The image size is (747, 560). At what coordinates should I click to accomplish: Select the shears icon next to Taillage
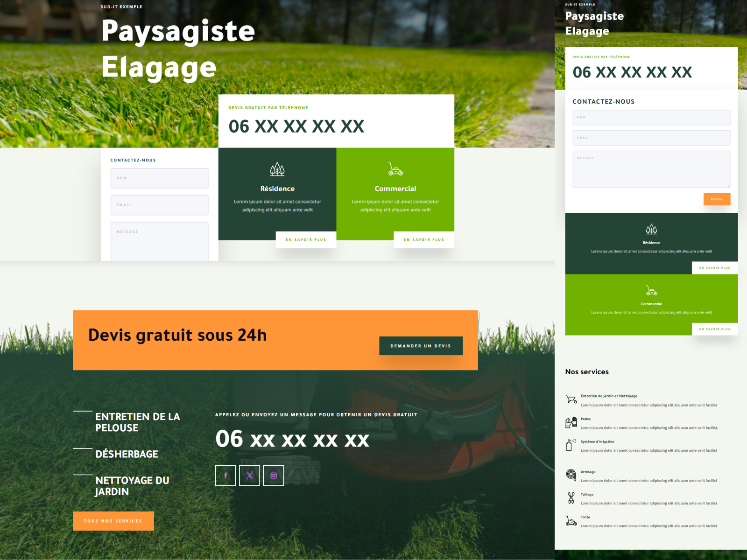pos(571,497)
